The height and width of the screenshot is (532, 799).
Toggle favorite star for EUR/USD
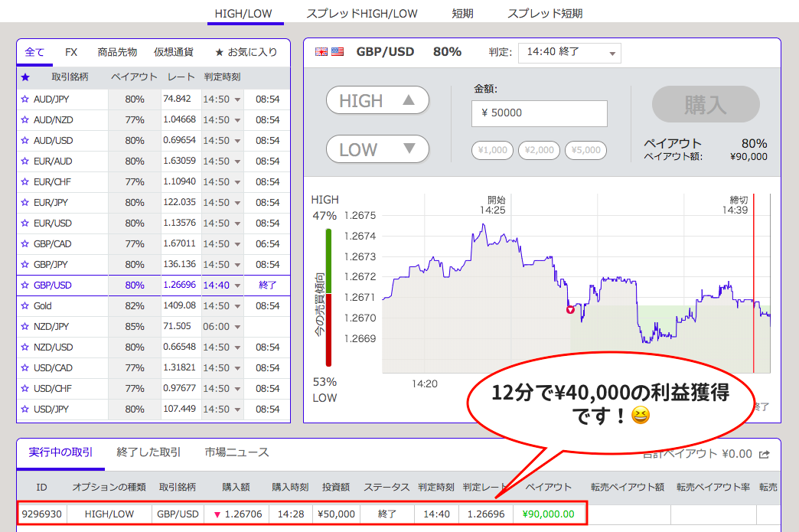click(24, 224)
